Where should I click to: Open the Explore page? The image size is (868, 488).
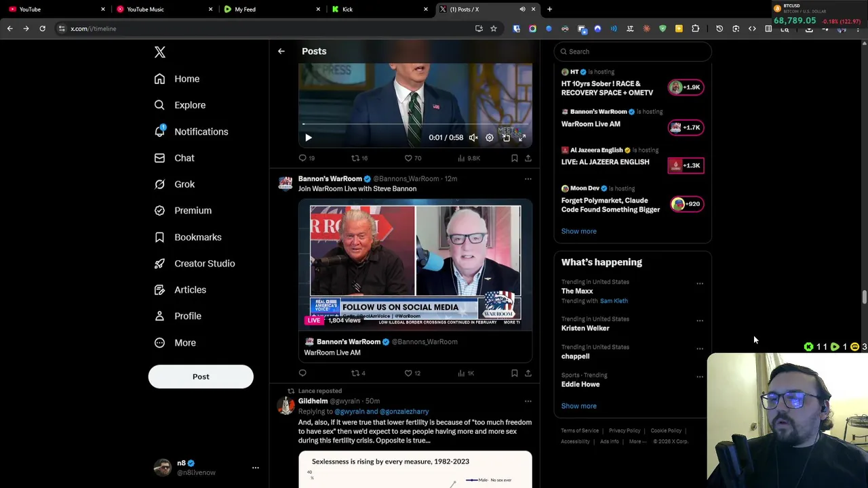coord(180,105)
